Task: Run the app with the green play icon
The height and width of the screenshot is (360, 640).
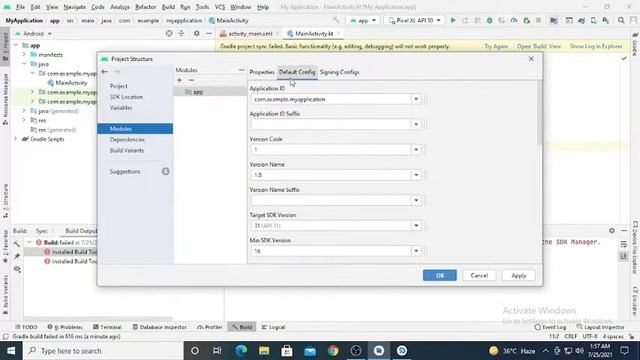Action: click(x=453, y=20)
